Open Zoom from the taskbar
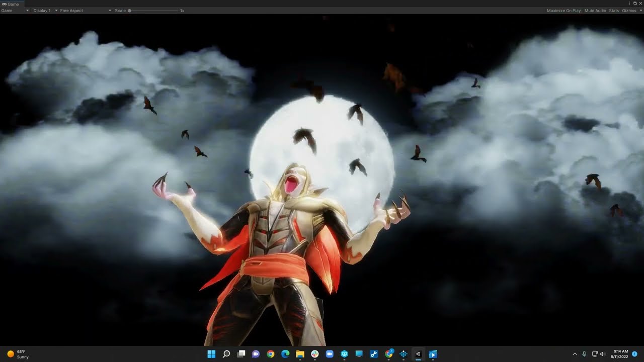The image size is (644, 362). click(330, 354)
